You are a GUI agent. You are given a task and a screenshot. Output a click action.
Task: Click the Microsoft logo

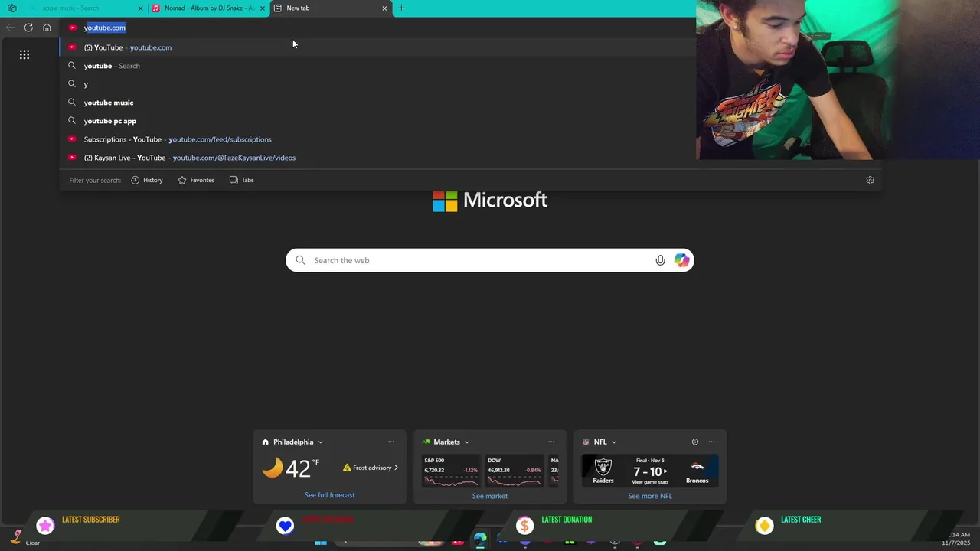[490, 201]
